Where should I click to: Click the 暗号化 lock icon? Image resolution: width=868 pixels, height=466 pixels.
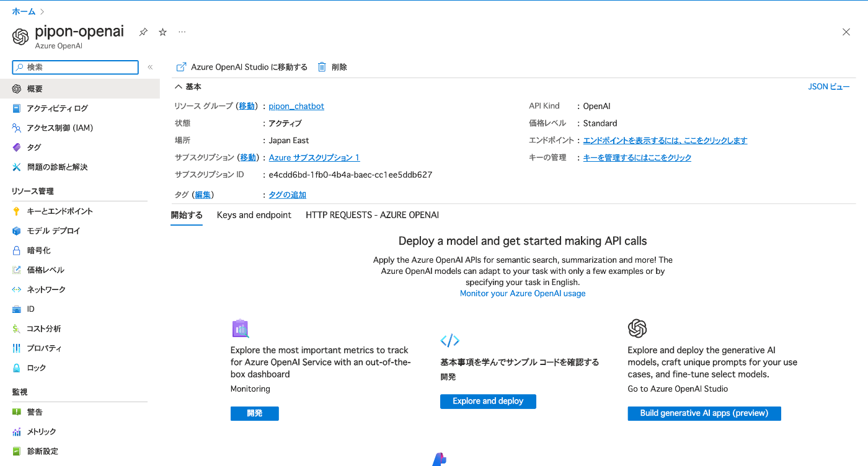(x=17, y=250)
